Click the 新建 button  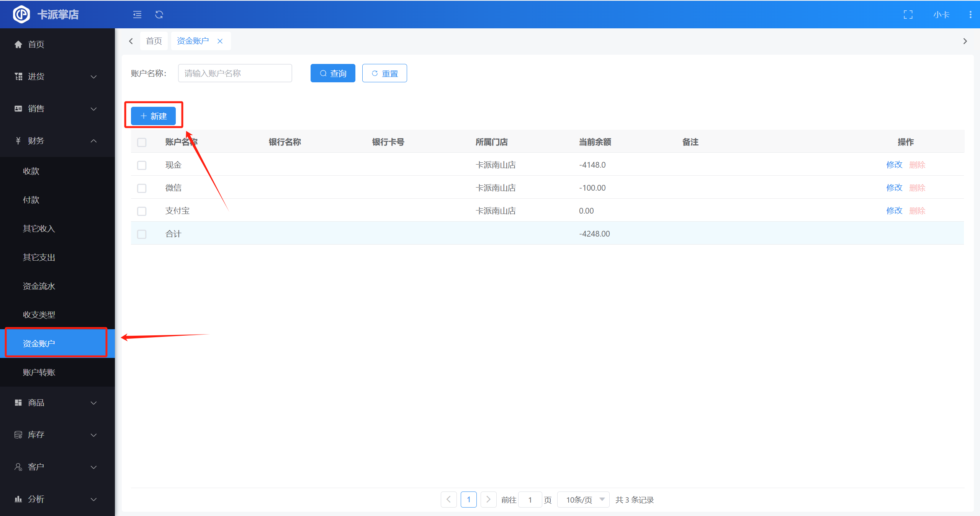point(153,116)
